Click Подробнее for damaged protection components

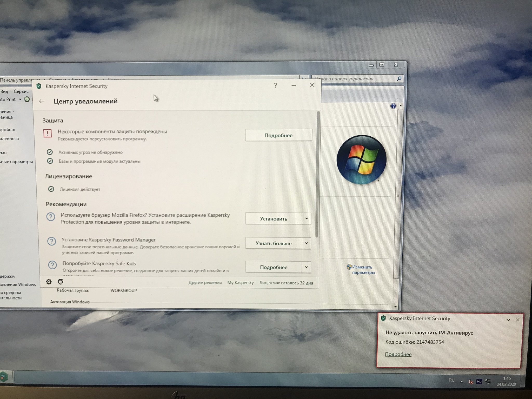click(278, 135)
